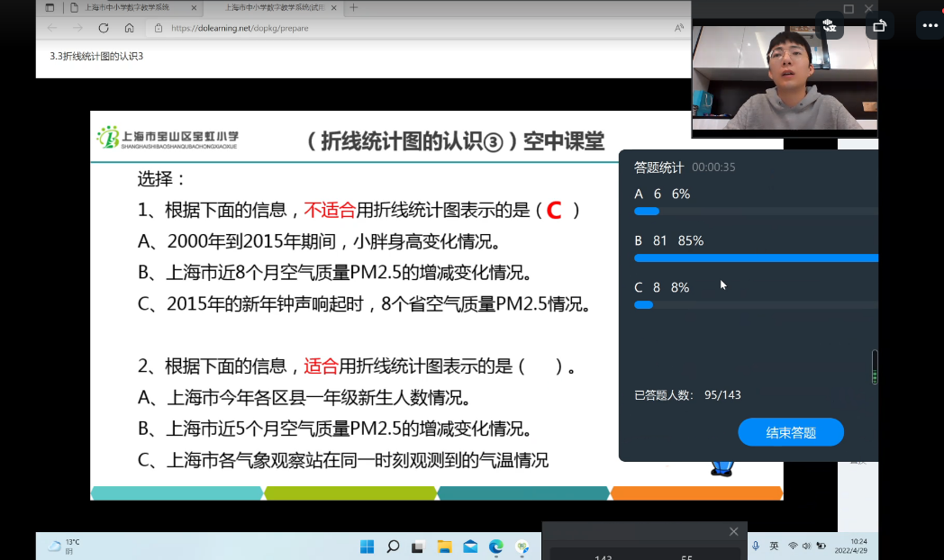Open a new browser tab with the plus
Screen dimensions: 944x560
pyautogui.click(x=356, y=7)
